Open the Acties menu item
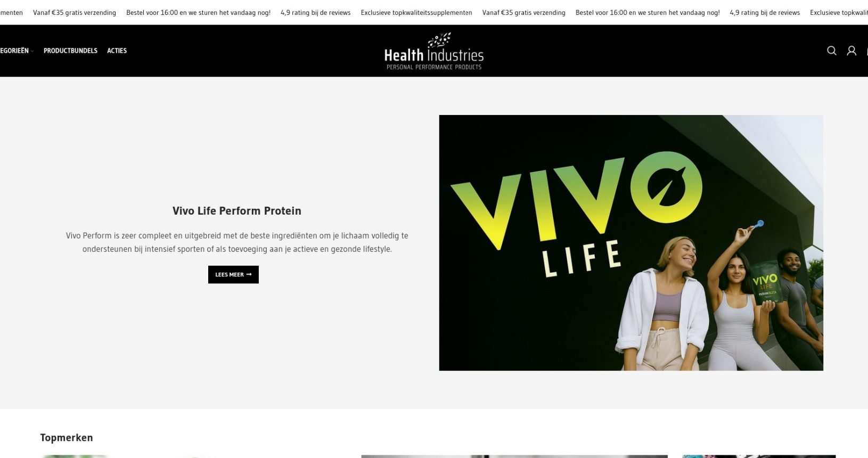Screen dimensions: 868x458 pos(117,51)
